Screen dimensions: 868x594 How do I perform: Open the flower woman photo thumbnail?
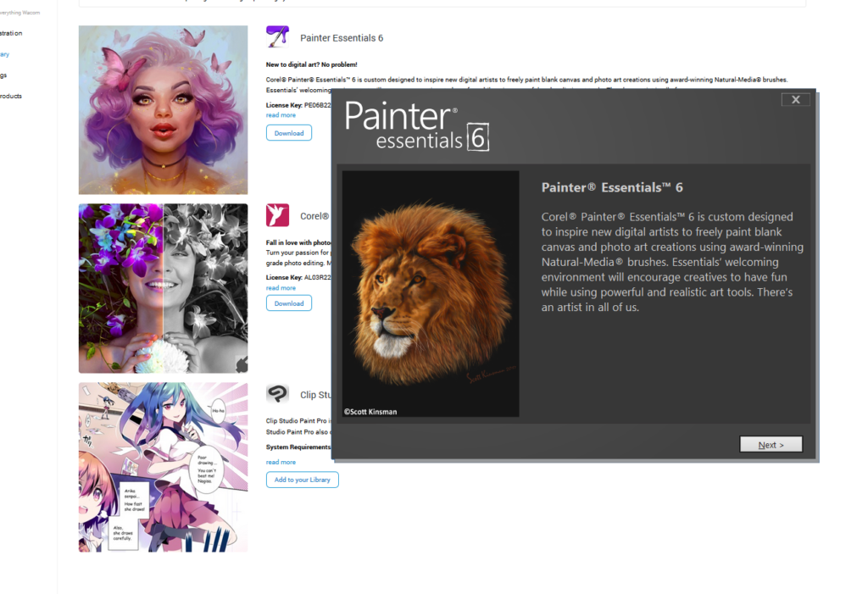(164, 288)
